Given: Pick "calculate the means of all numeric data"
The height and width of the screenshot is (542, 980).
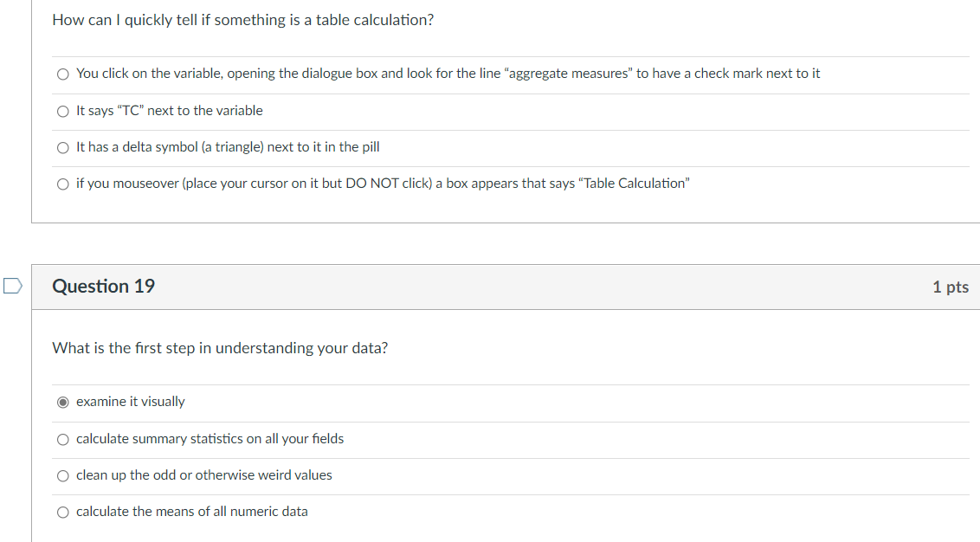Looking at the screenshot, I should (x=62, y=512).
